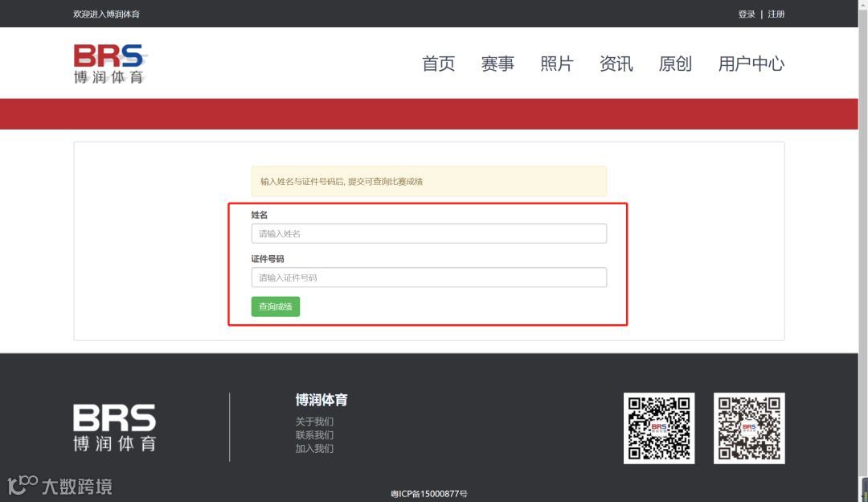868x502 pixels.
Task: Click the 证件号码 field label
Action: [x=268, y=259]
